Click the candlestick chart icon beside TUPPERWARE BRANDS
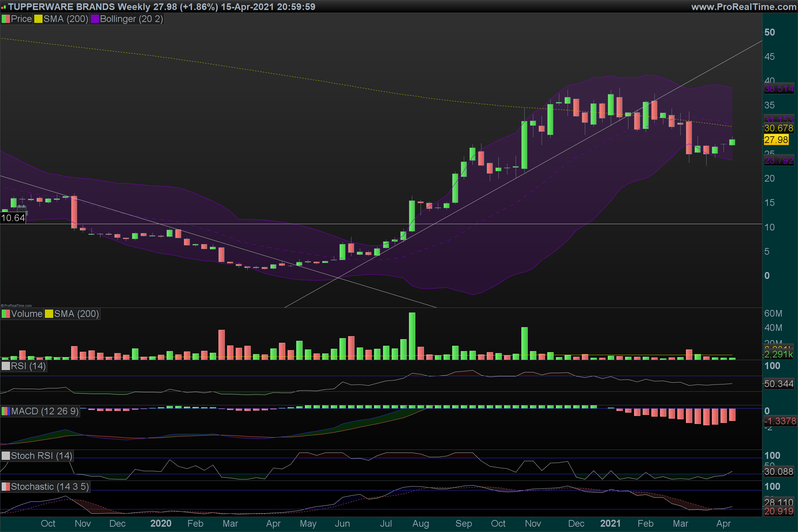798x532 pixels. (3, 7)
